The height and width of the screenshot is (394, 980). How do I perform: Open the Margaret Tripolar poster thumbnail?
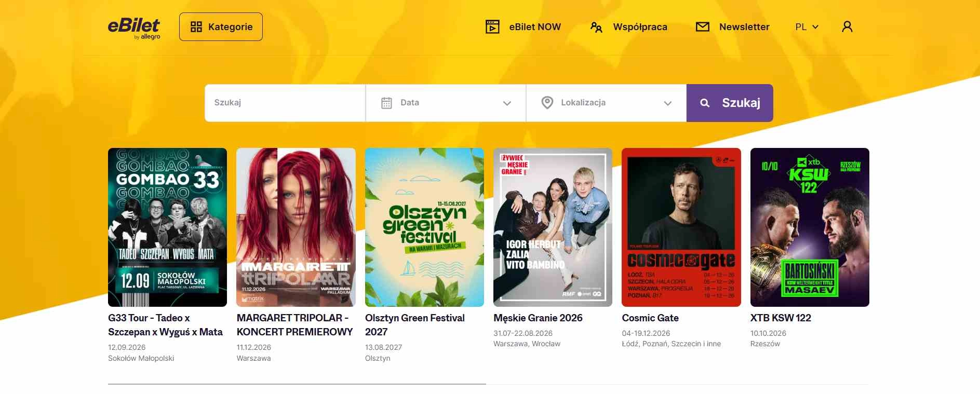tap(296, 227)
